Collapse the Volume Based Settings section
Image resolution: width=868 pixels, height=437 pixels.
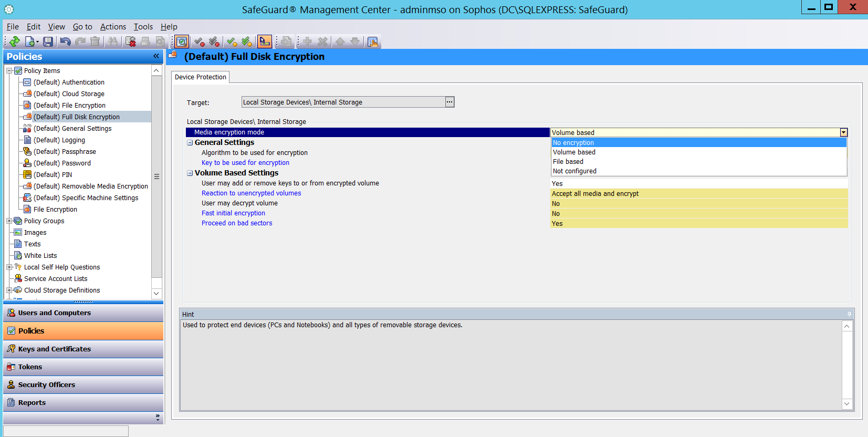(190, 173)
